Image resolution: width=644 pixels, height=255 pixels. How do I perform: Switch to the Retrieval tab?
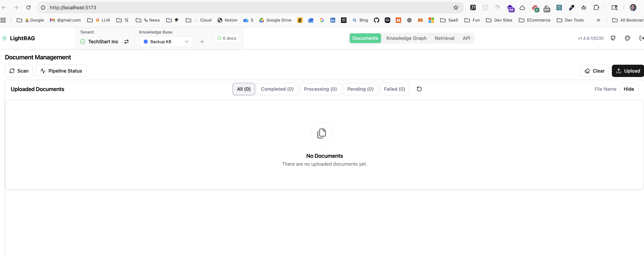pyautogui.click(x=444, y=38)
